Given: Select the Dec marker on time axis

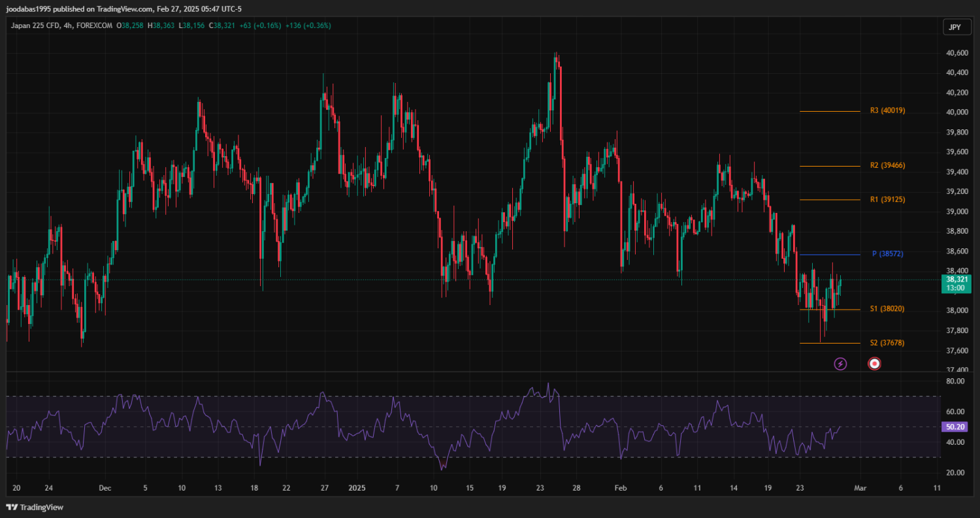Looking at the screenshot, I should [x=105, y=488].
